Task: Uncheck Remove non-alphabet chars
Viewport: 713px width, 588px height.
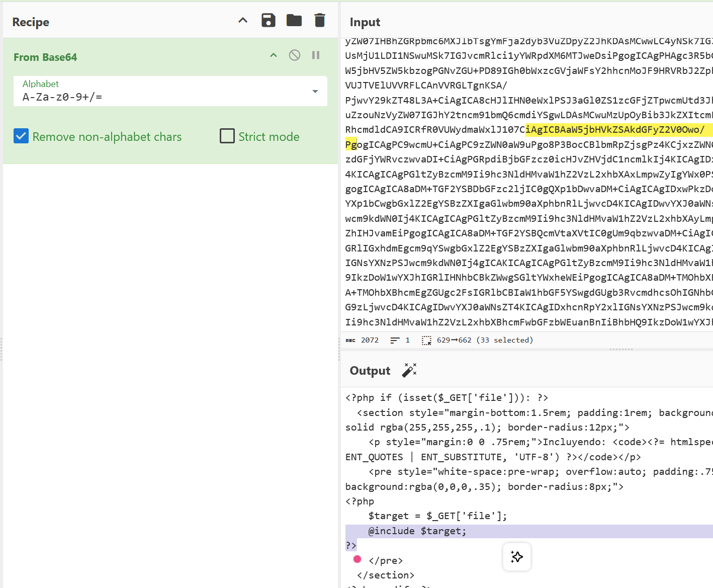Action: (21, 136)
